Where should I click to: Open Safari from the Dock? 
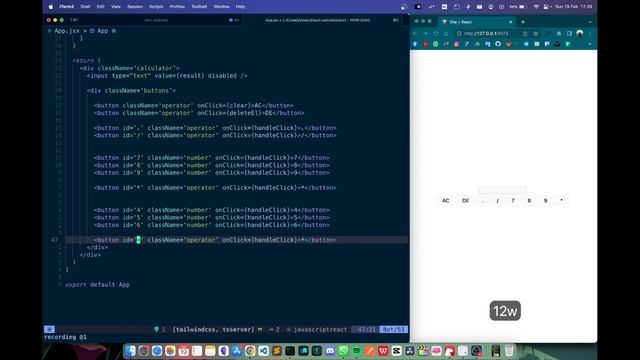click(x=157, y=351)
